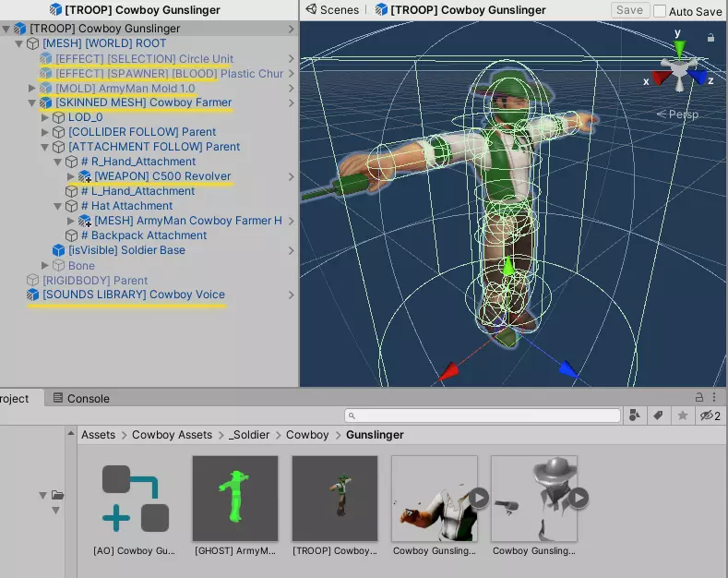Click the cube icon of # Backpack Attachment
This screenshot has width=728, height=578.
point(71,235)
